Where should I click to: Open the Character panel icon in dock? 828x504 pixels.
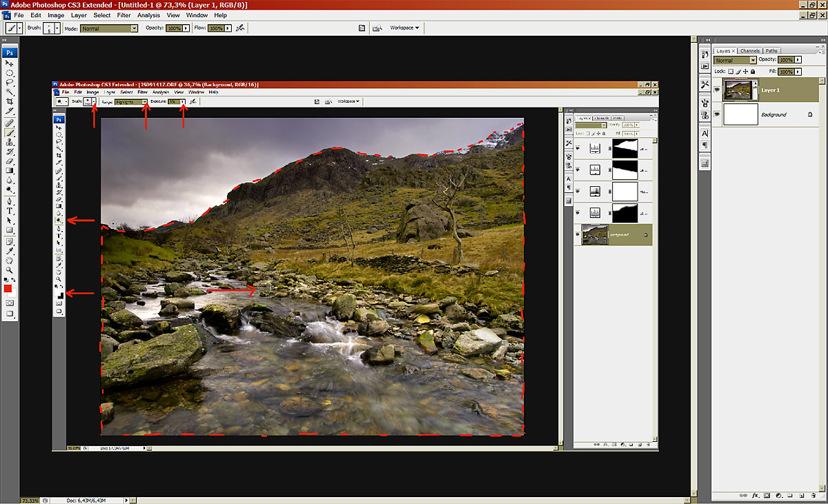704,133
